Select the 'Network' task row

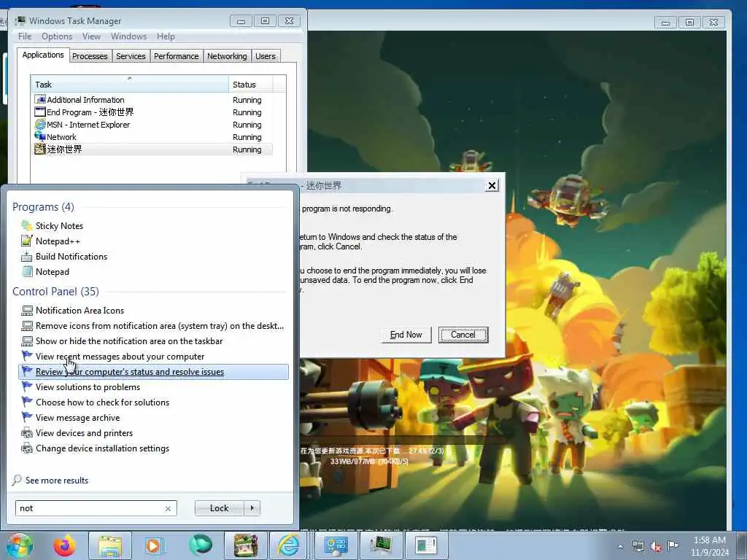(x=152, y=136)
